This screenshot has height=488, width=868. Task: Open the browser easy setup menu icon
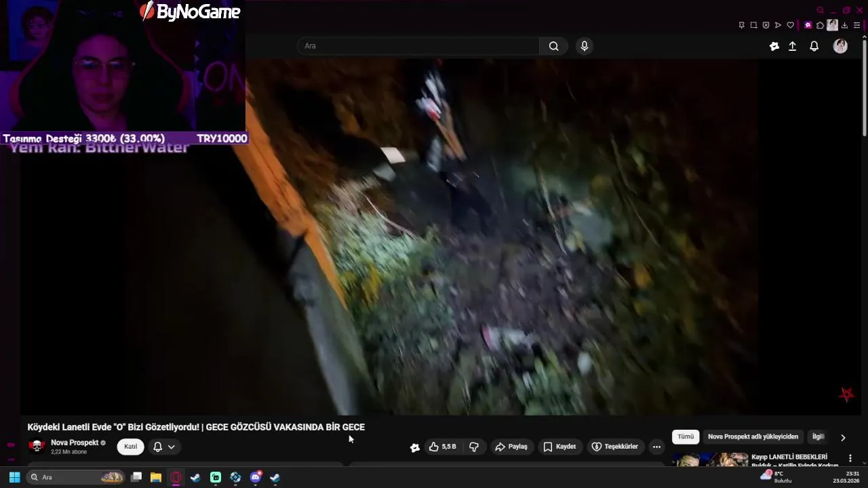click(856, 25)
